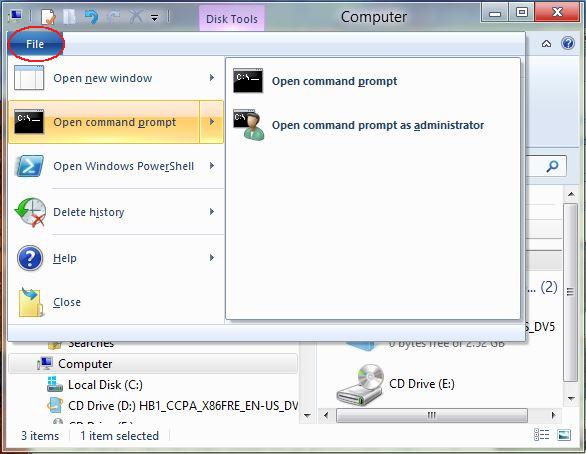586x454 pixels.
Task: Select CD Drive (D:) in navigation tree
Action: pyautogui.click(x=183, y=405)
